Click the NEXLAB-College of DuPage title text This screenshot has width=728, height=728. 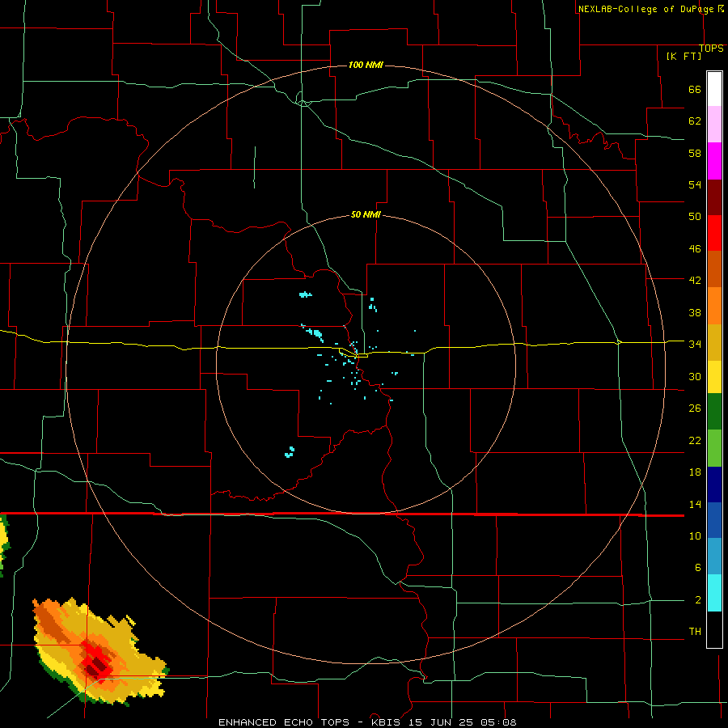pos(646,9)
